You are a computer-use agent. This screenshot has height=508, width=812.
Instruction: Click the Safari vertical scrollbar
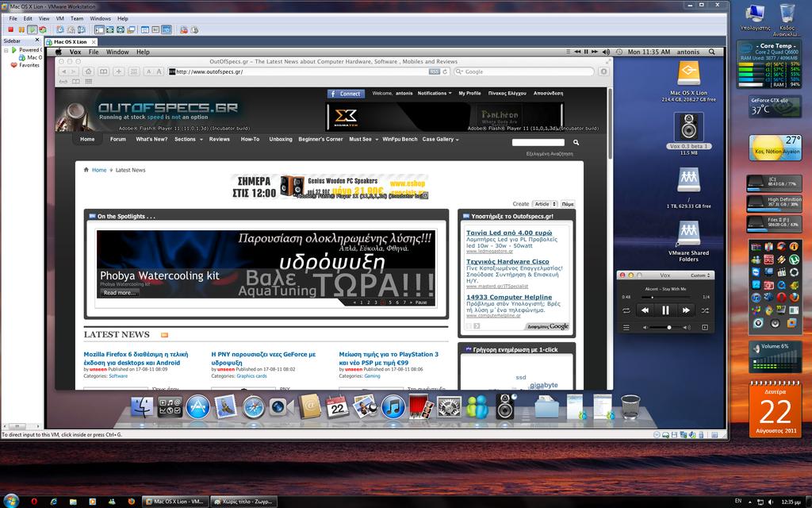(x=610, y=125)
